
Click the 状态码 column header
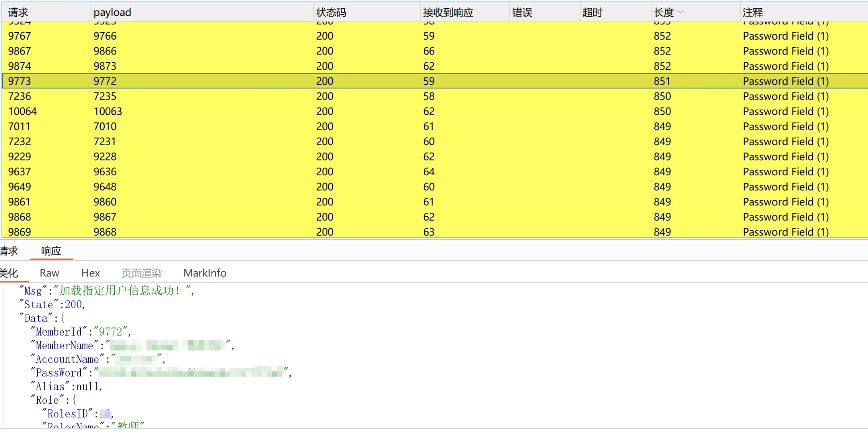331,12
